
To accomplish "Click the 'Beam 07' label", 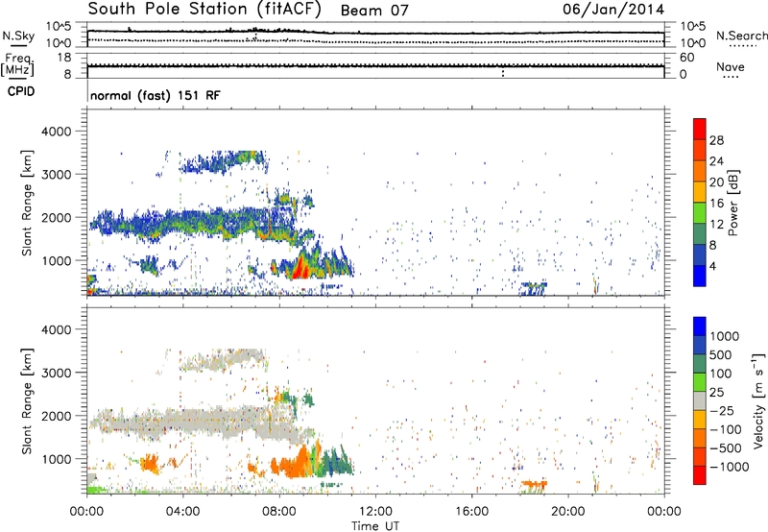I will click(x=374, y=11).
